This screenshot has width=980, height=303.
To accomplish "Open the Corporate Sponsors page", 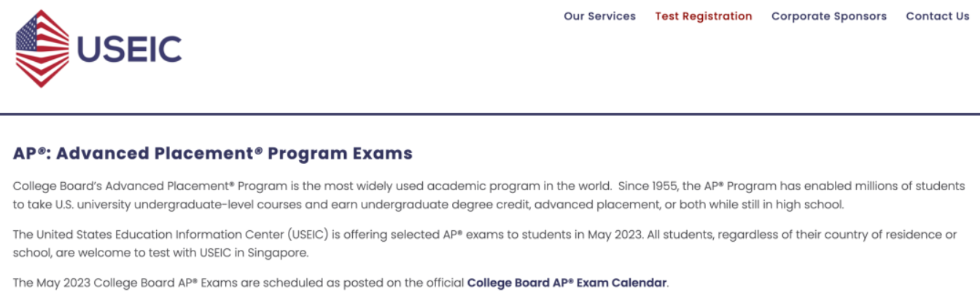I will click(829, 16).
